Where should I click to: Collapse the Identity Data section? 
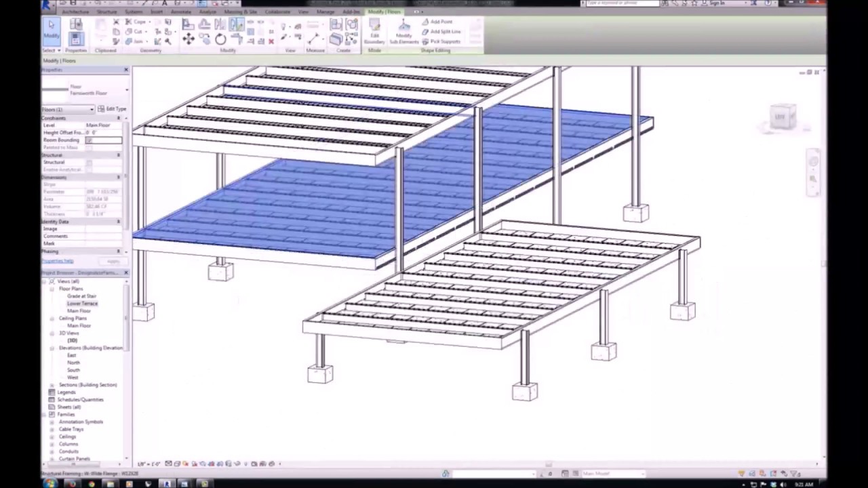click(118, 222)
